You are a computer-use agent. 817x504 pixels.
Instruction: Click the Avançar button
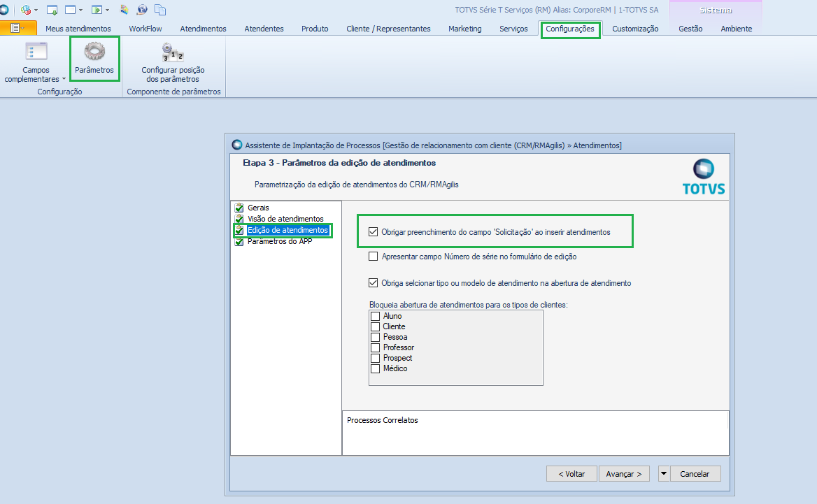pyautogui.click(x=624, y=474)
